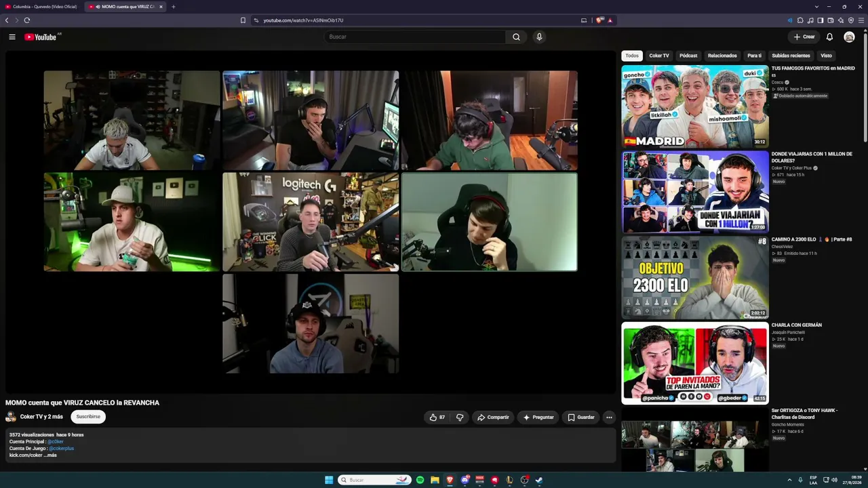Select the Pódcast filter chip
Image resolution: width=868 pixels, height=488 pixels.
pos(688,56)
